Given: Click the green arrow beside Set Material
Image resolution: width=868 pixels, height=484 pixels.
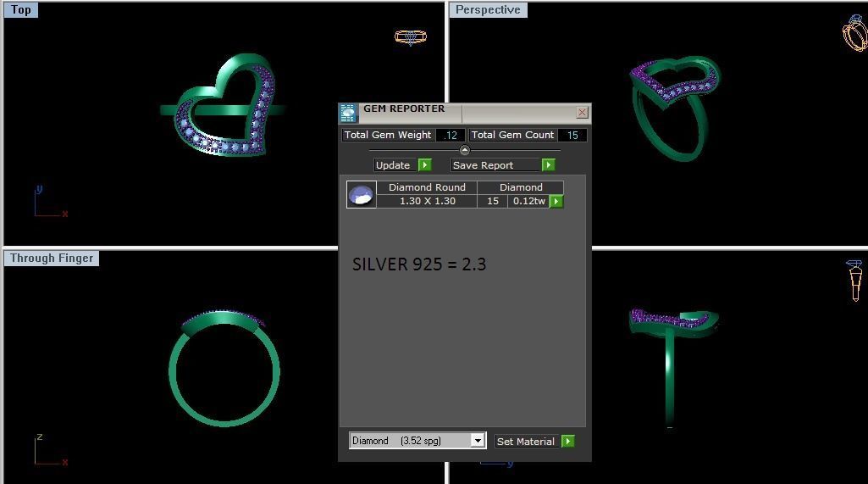Looking at the screenshot, I should 568,442.
